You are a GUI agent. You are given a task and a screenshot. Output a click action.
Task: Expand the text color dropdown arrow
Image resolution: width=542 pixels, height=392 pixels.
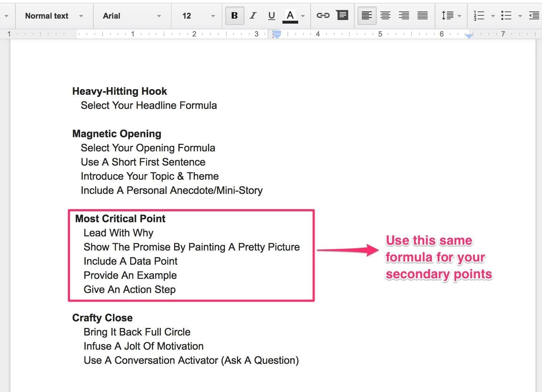(302, 15)
